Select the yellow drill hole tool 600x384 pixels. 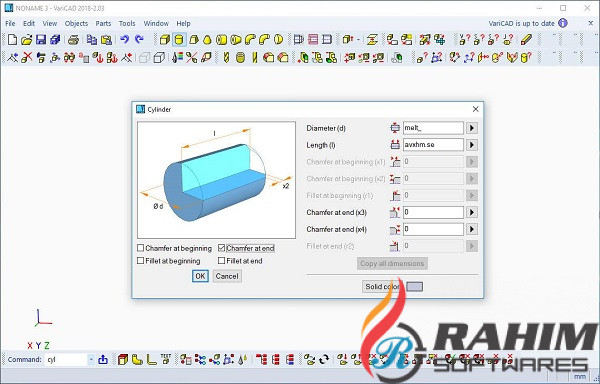point(226,58)
